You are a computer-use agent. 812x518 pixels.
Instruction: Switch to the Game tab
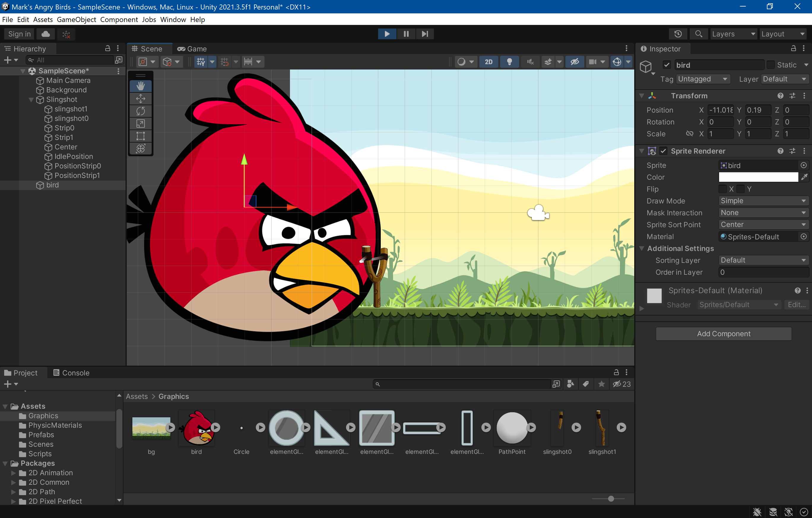(192, 49)
